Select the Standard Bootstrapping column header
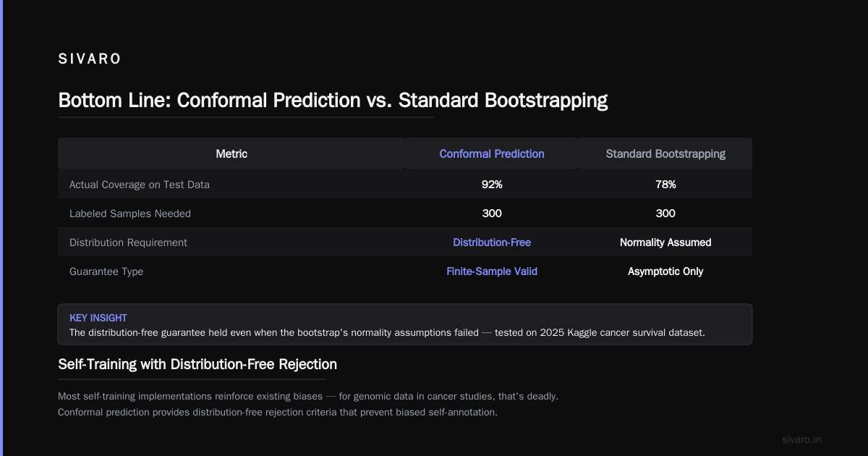The width and height of the screenshot is (868, 456). point(665,153)
